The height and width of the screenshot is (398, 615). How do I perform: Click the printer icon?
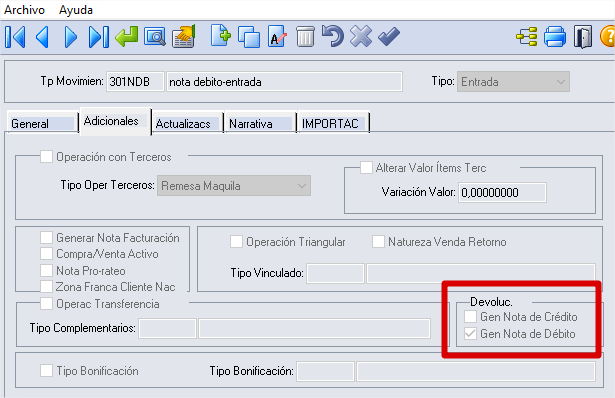pyautogui.click(x=555, y=36)
